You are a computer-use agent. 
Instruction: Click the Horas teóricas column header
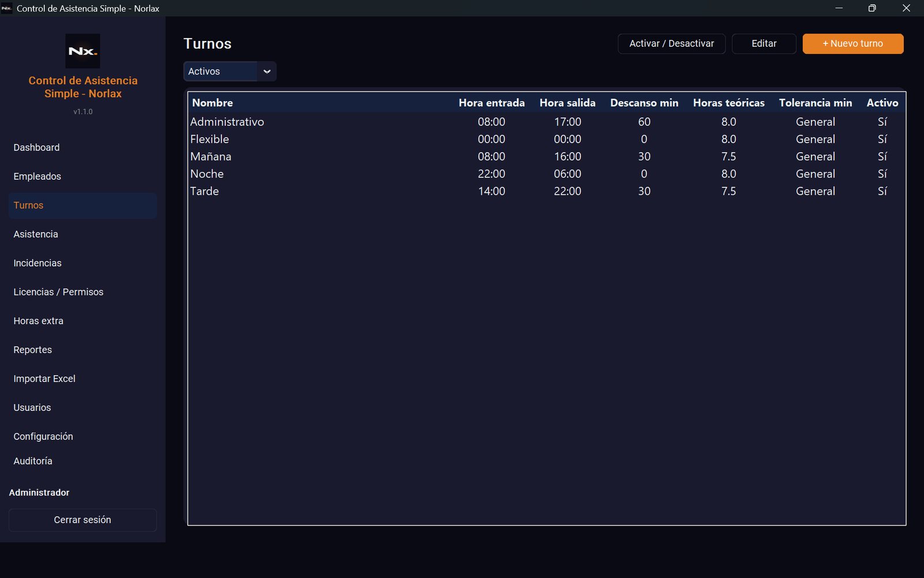[729, 102]
